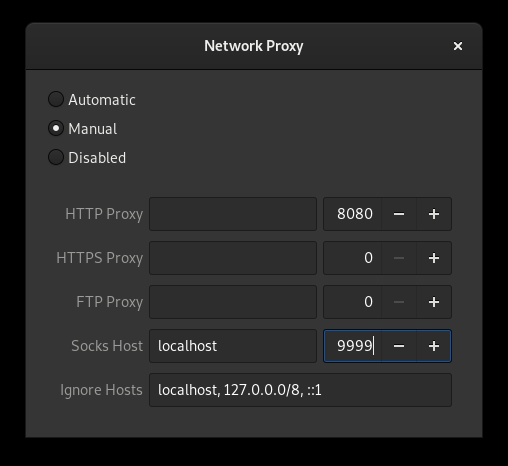Viewport: 508px width, 466px height.
Task: Decrease the HTTP Proxy port with minus
Action: click(x=399, y=214)
